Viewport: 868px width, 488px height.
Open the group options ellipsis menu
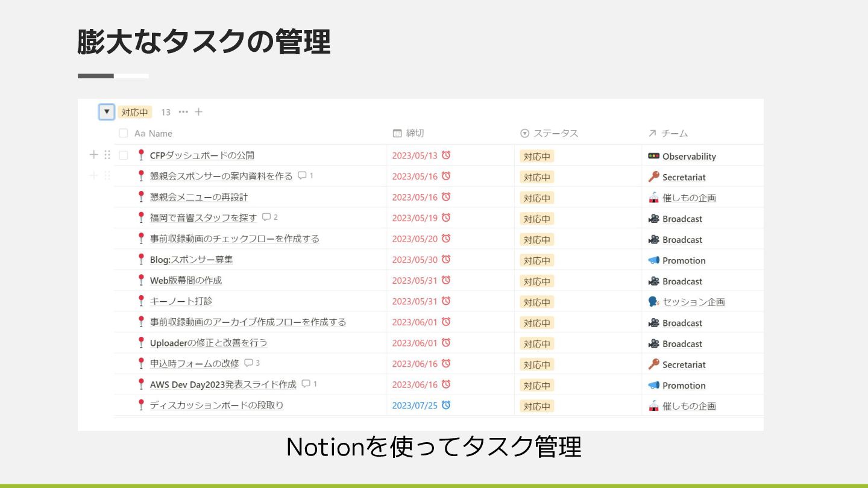coord(183,112)
